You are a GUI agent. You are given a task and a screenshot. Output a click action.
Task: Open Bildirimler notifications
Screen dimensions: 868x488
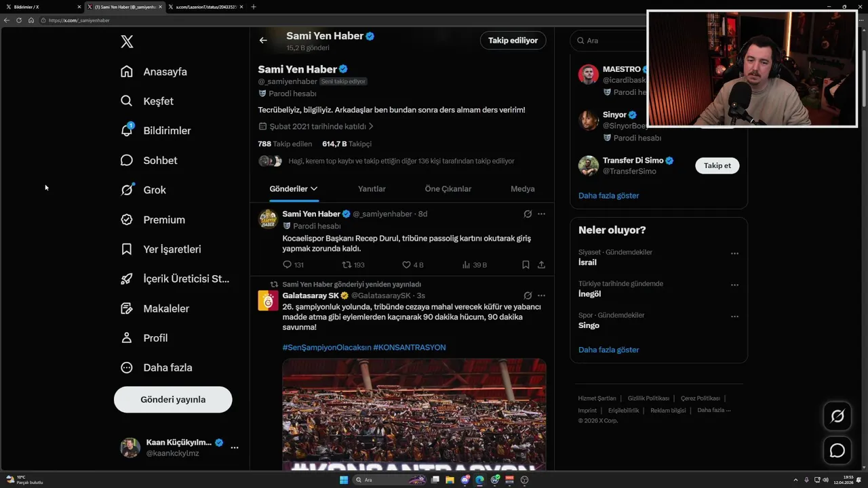pos(156,131)
